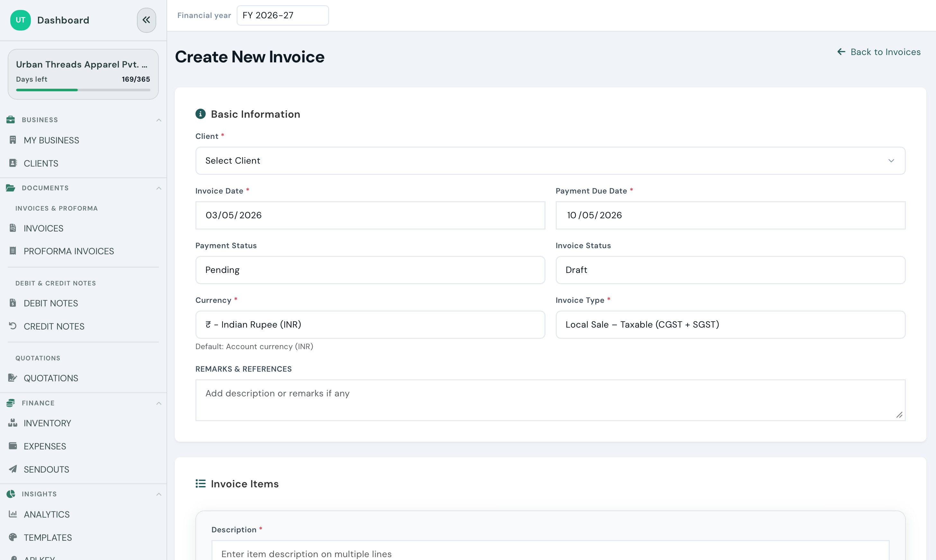The width and height of the screenshot is (936, 560).
Task: Click the Invoices document icon
Action: tap(13, 228)
